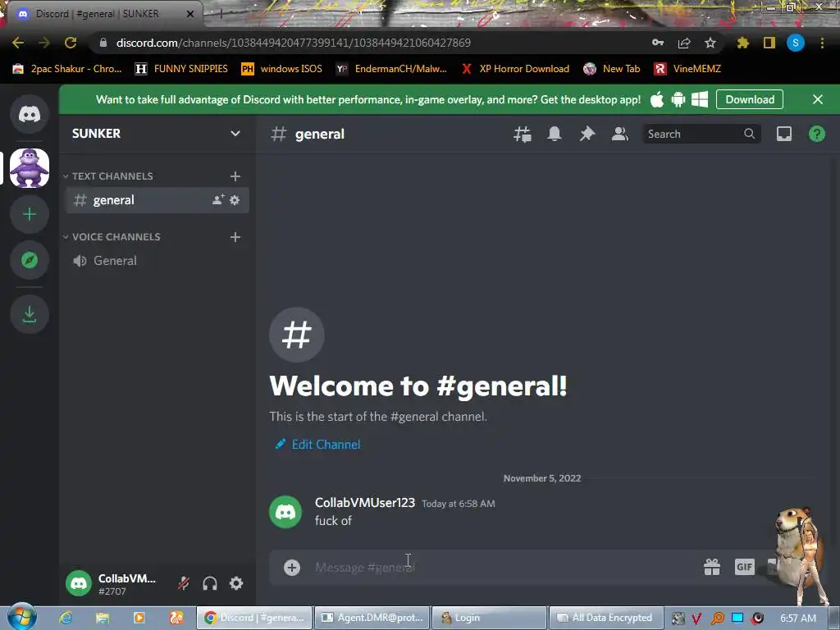Open the Nitro gift icon

pyautogui.click(x=712, y=567)
